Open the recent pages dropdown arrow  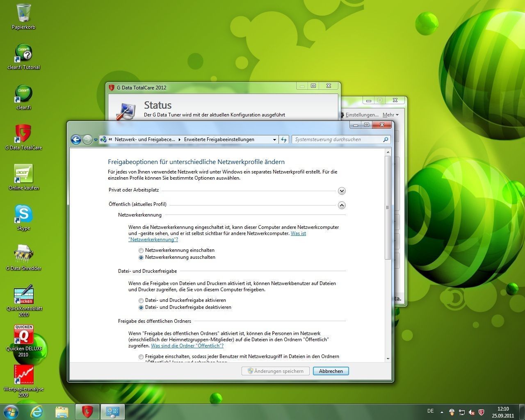[x=96, y=140]
